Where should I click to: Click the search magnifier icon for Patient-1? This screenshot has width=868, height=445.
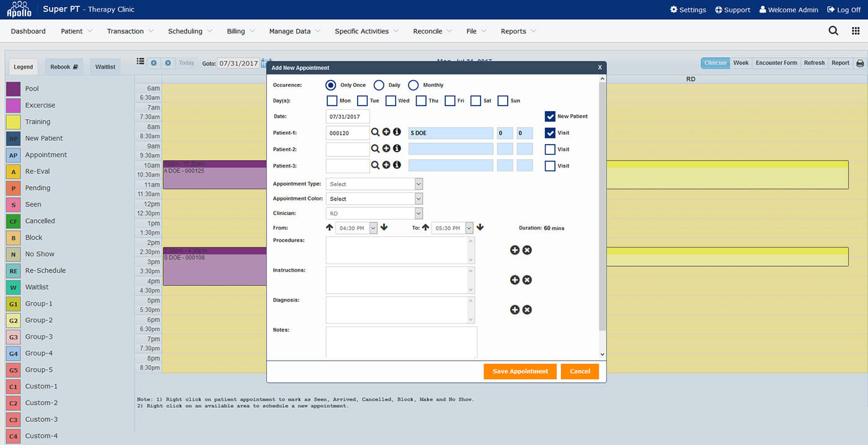(375, 132)
